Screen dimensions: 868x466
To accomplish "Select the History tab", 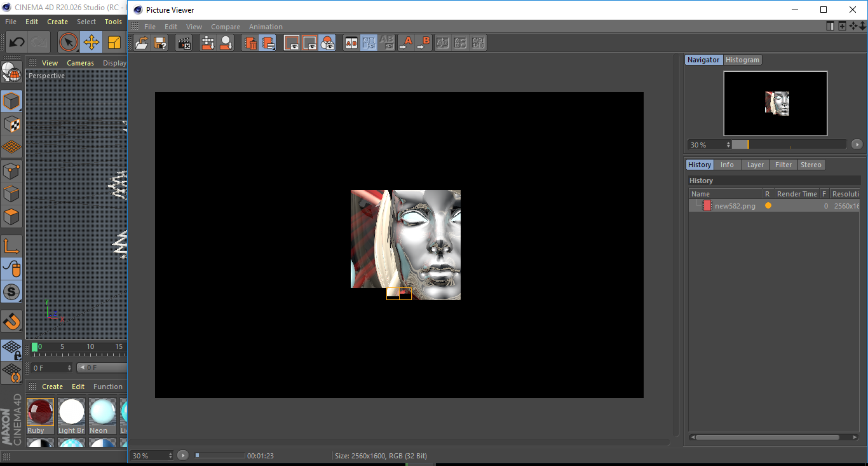I will 700,165.
